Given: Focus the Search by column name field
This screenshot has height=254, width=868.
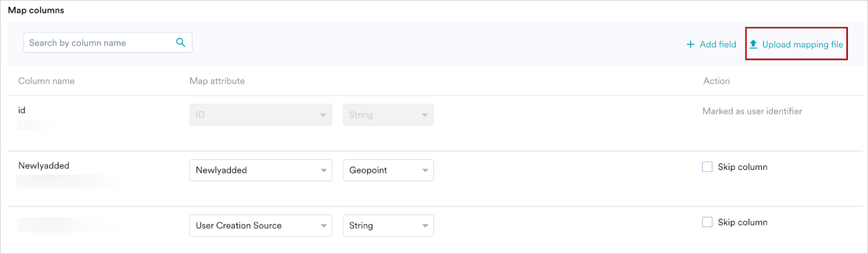Looking at the screenshot, I should [108, 42].
